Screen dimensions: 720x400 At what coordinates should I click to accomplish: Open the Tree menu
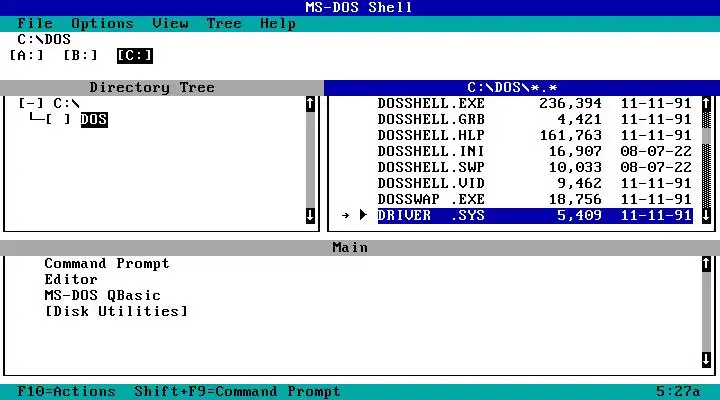(224, 23)
